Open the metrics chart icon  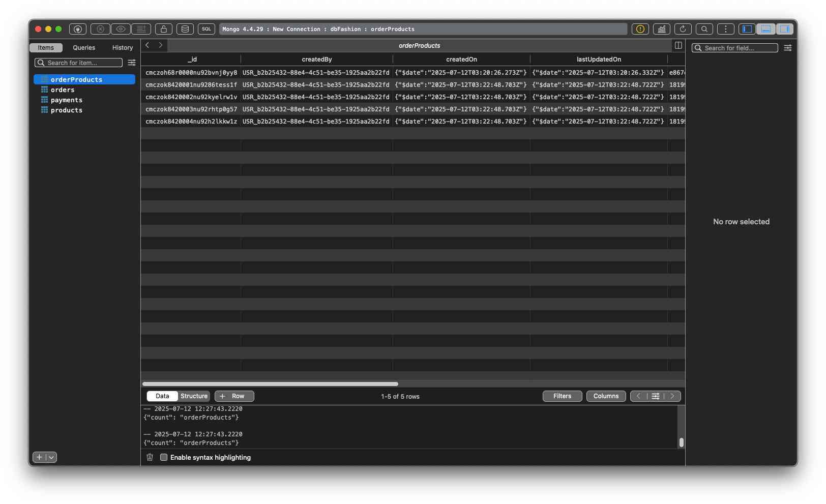661,29
